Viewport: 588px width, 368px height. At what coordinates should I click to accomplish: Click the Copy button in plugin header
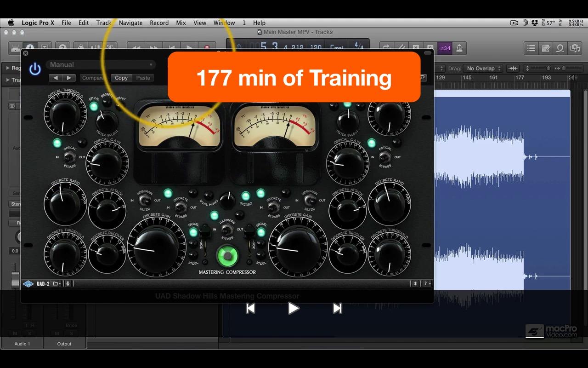click(121, 78)
